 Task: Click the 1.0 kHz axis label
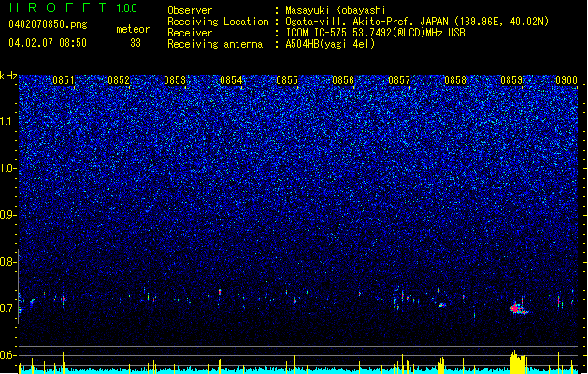click(x=8, y=168)
